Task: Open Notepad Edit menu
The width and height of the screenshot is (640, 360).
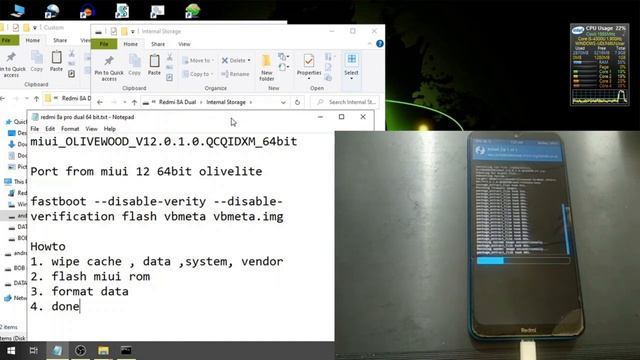Action: (50, 129)
